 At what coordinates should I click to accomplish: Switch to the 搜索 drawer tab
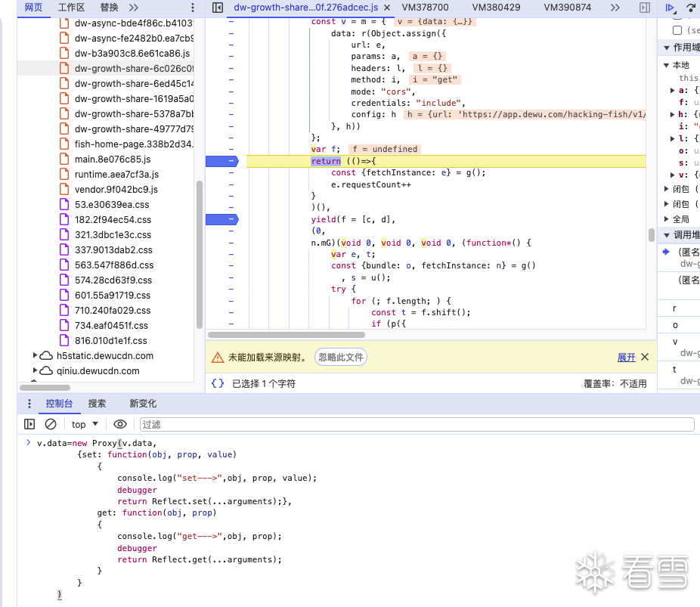coord(97,404)
